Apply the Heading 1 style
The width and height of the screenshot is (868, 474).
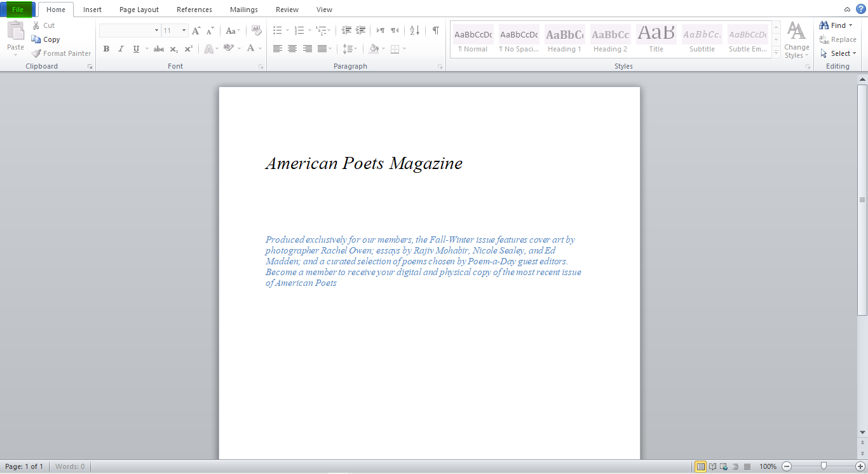tap(564, 40)
